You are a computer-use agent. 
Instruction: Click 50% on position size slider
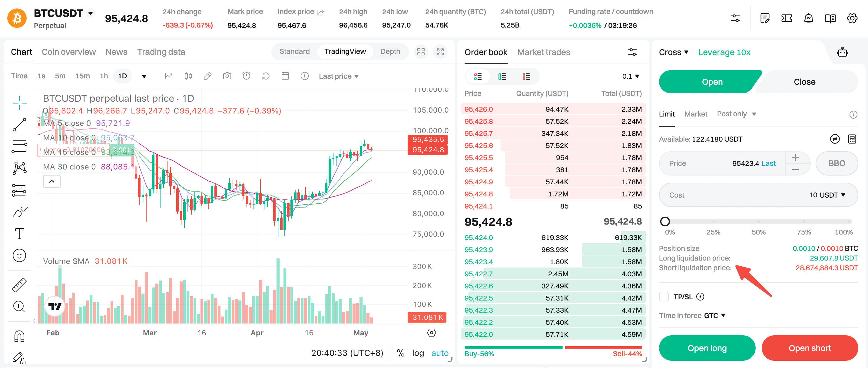click(758, 222)
